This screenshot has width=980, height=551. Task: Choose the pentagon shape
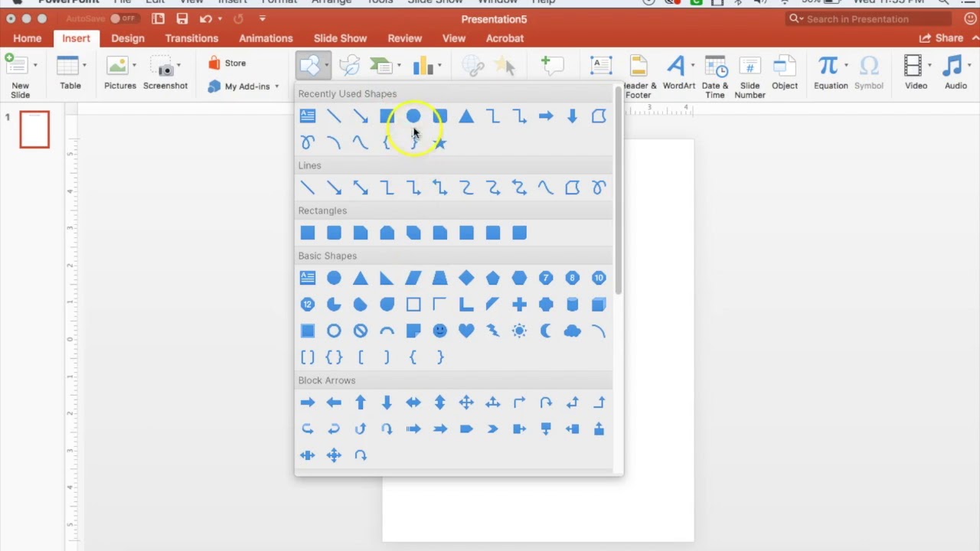(x=493, y=278)
